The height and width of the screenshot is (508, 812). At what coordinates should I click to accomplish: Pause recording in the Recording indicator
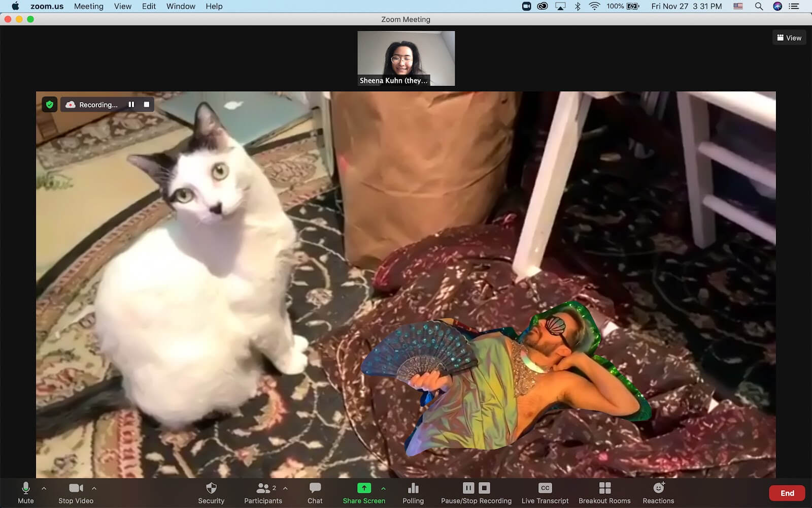(x=131, y=105)
